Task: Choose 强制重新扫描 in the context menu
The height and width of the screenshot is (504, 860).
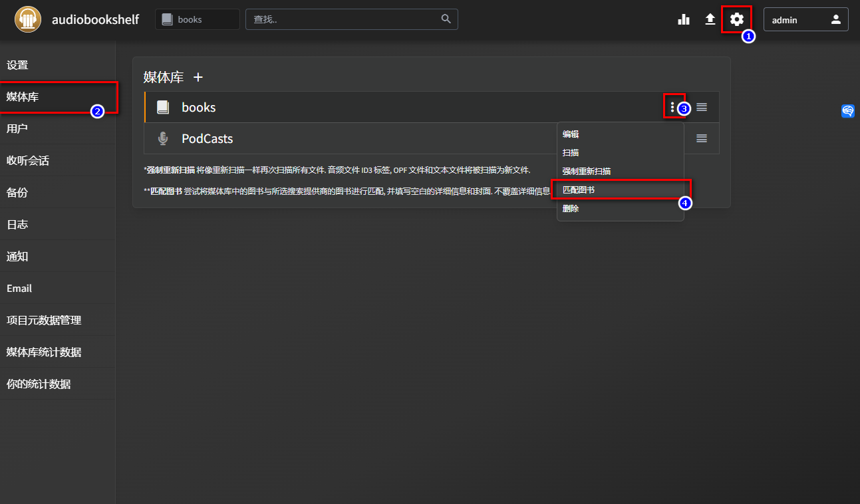Action: tap(586, 171)
